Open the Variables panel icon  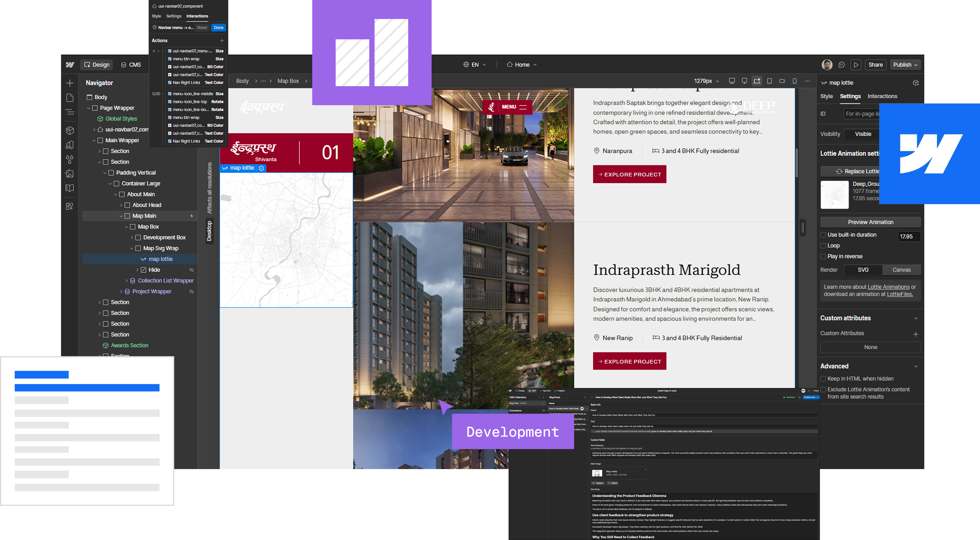[70, 145]
